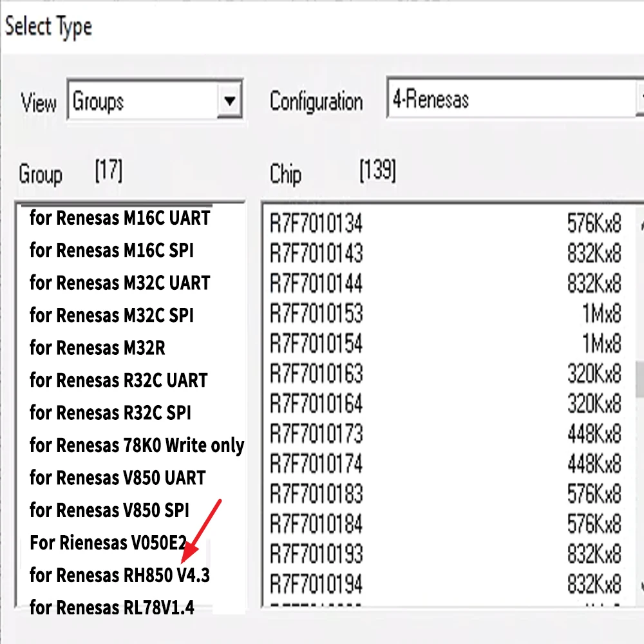644x644 pixels.
Task: Open the View dropdown showing Groups
Action: tap(155, 100)
